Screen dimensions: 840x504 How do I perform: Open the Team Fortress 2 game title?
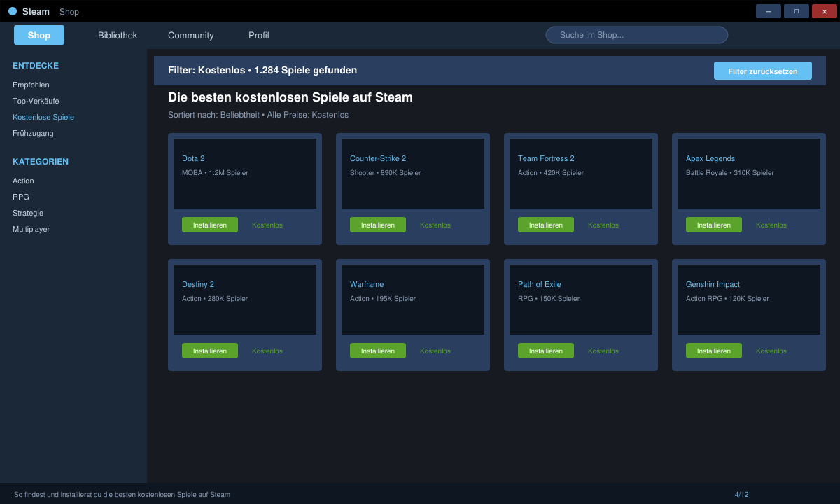(546, 158)
